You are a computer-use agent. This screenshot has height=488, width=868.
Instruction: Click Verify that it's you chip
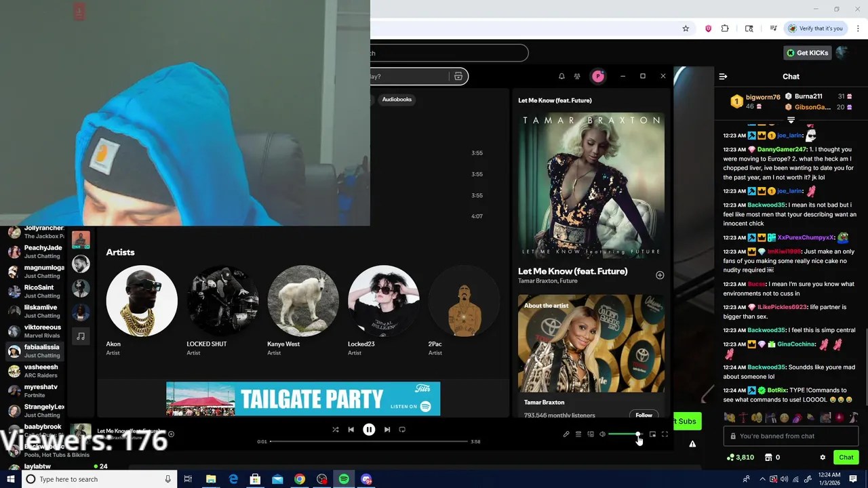point(815,28)
